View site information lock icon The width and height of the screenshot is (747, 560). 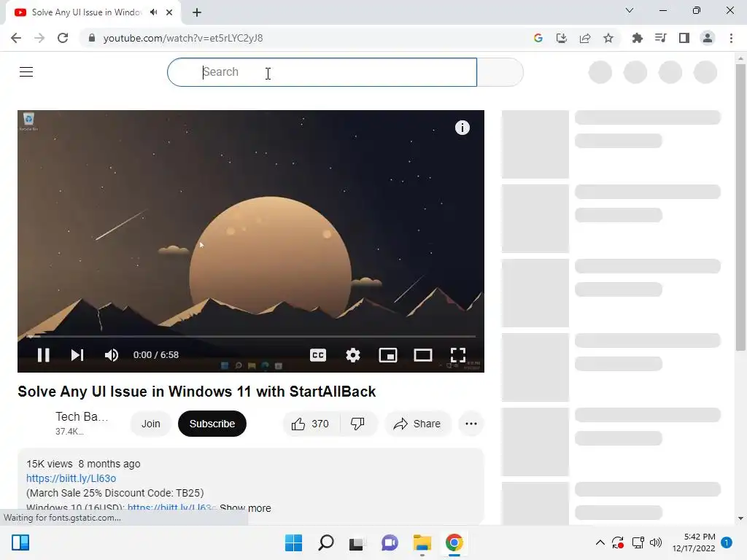tap(92, 38)
